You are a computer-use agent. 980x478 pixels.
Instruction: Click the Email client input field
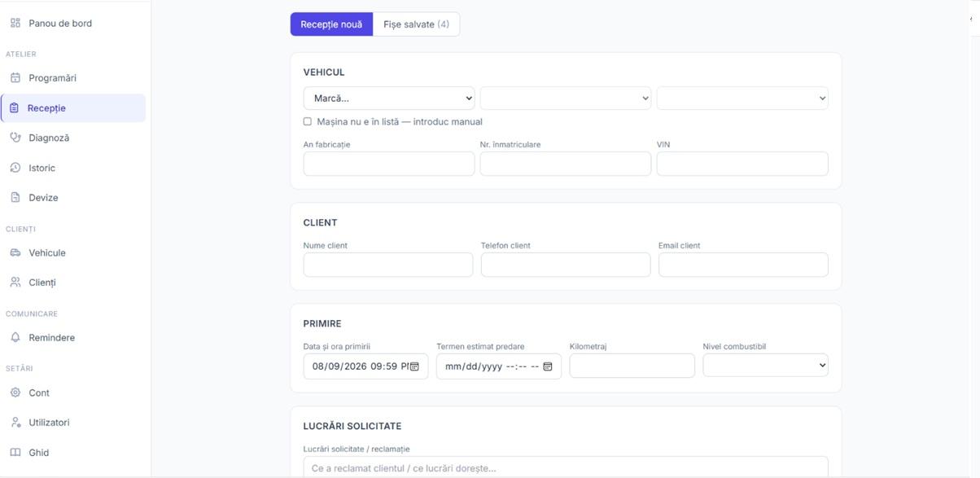[x=743, y=265]
